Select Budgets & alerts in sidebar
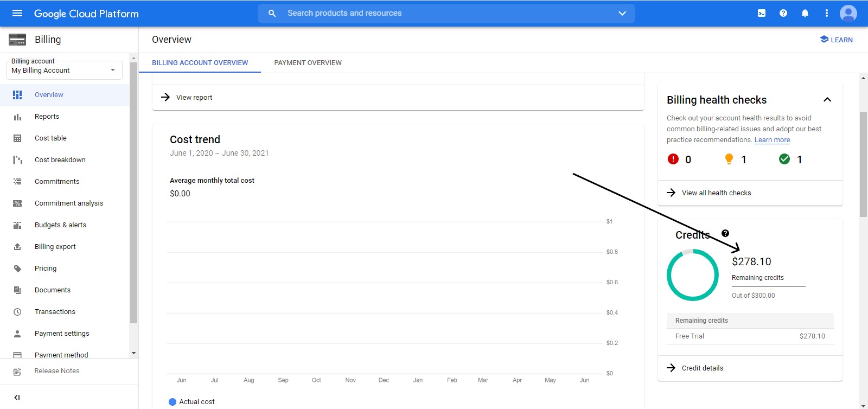The width and height of the screenshot is (868, 409). coord(60,225)
